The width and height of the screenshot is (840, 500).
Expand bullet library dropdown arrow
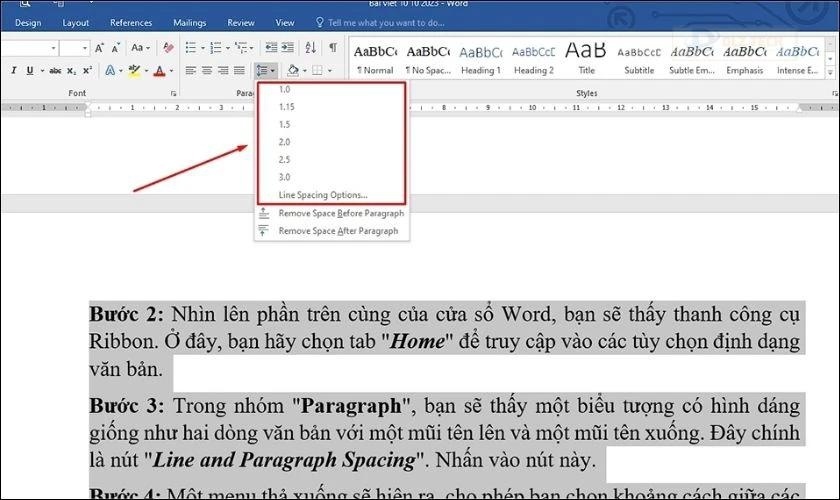pos(202,48)
